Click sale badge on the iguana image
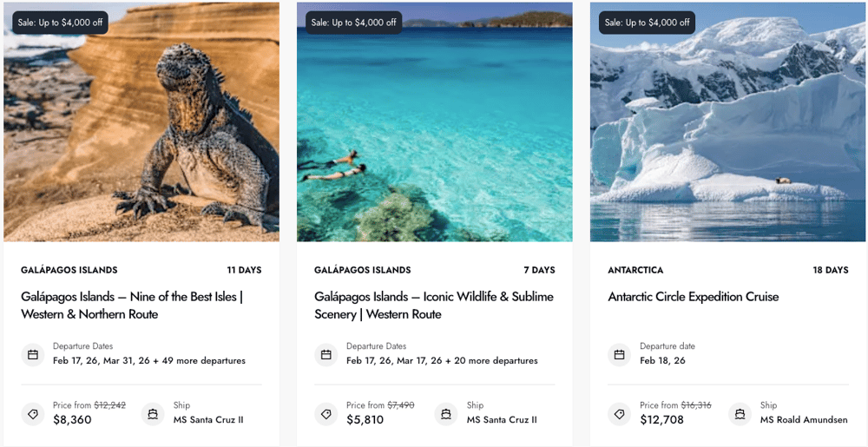The width and height of the screenshot is (868, 447). 60,23
